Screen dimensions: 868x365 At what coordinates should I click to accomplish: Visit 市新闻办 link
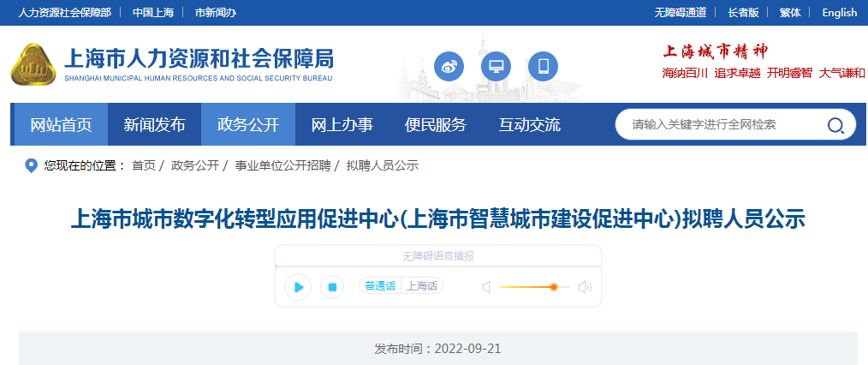click(216, 12)
